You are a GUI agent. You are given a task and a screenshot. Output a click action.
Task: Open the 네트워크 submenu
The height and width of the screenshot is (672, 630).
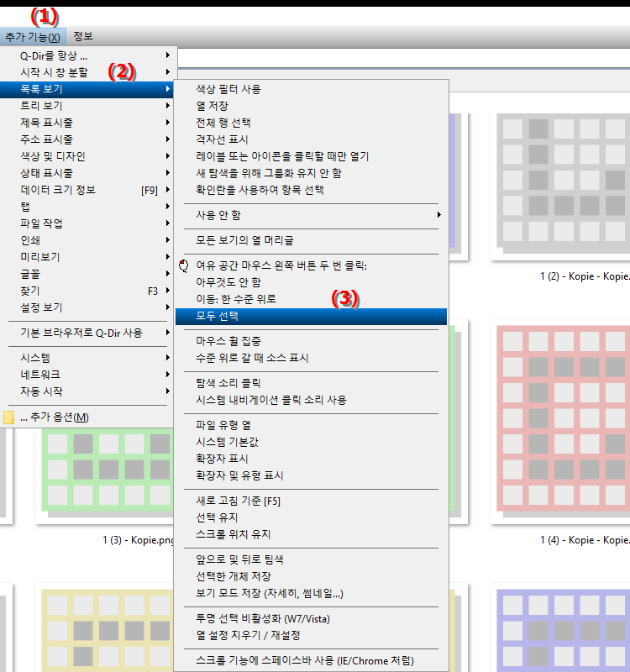pos(88,375)
